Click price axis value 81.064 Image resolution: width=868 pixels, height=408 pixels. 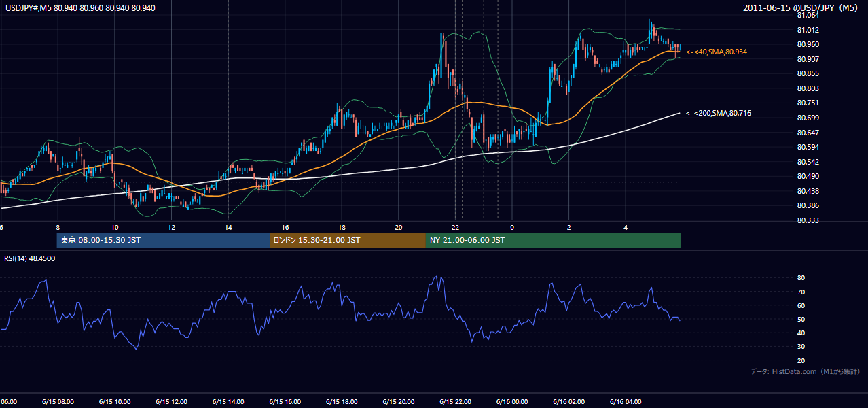[808, 15]
